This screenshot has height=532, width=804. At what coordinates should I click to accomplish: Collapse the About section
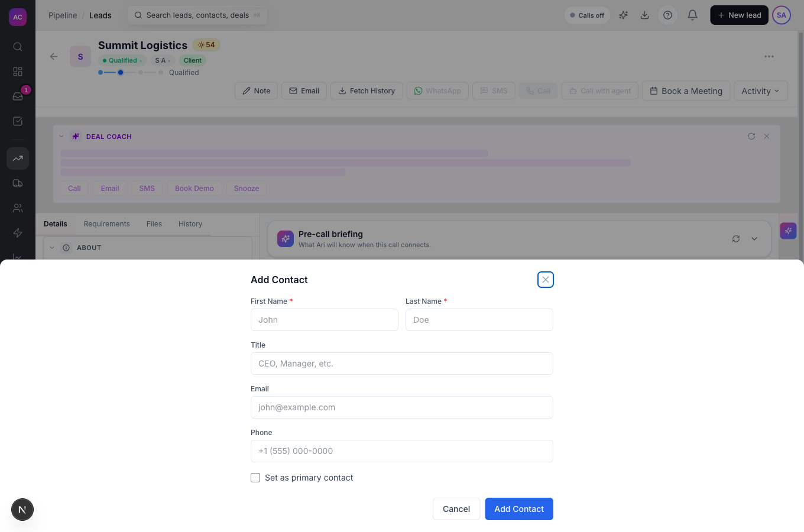pos(52,248)
